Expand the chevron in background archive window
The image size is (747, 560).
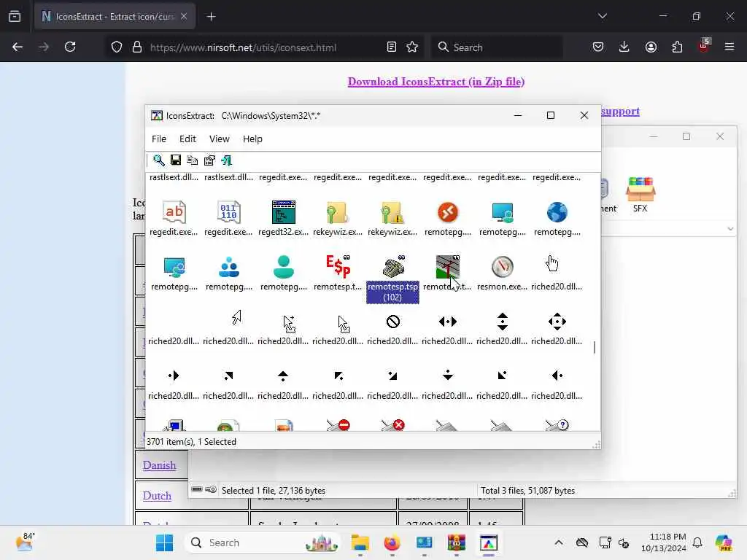point(730,229)
